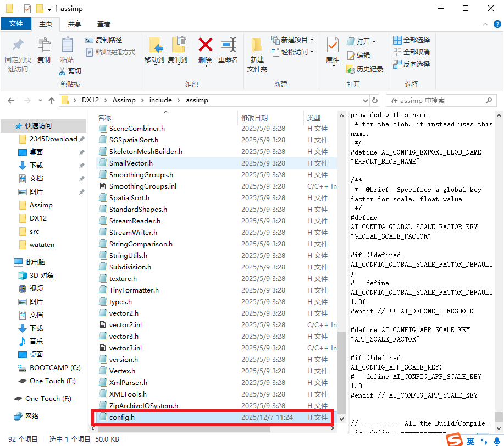Click Assimp in the breadcrumb path
The width and height of the screenshot is (504, 446).
coord(124,100)
